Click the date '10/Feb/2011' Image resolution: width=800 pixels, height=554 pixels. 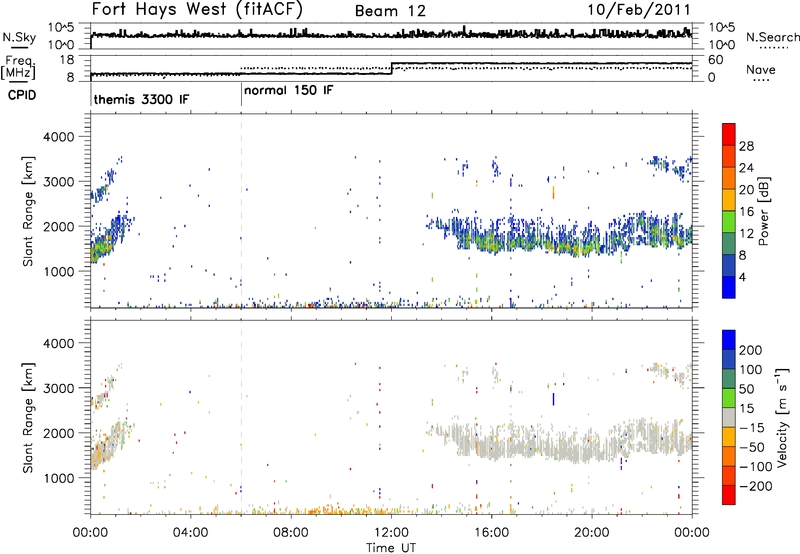(x=639, y=9)
